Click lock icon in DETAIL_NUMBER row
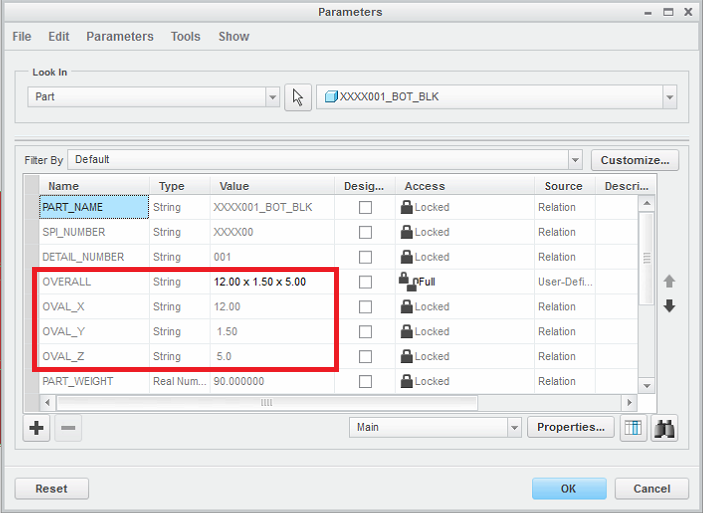The width and height of the screenshot is (703, 513). click(406, 256)
